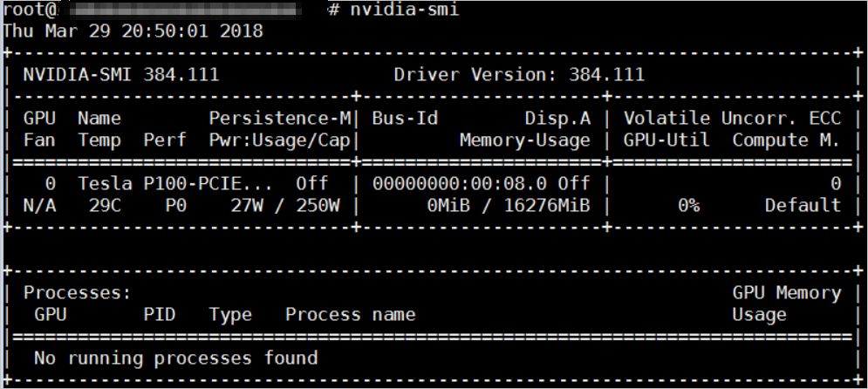
Task: Select the timestamp Thu Mar 29 20:50:01 2018
Action: (133, 31)
